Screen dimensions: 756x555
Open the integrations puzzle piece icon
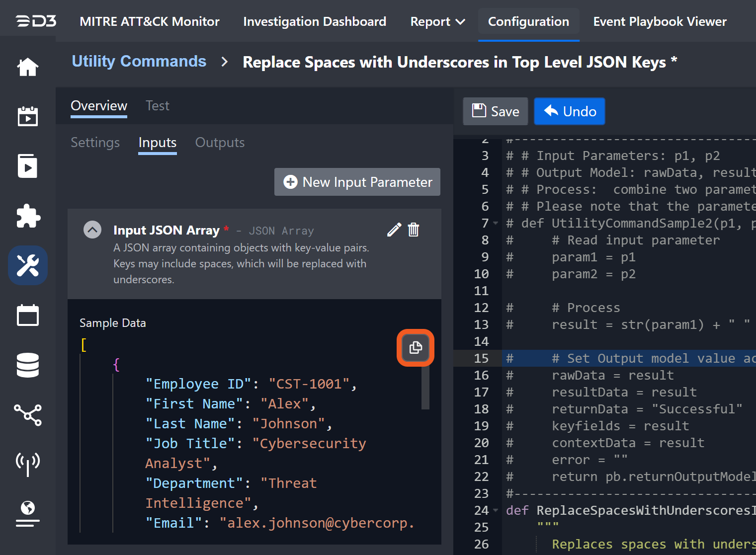tap(28, 216)
